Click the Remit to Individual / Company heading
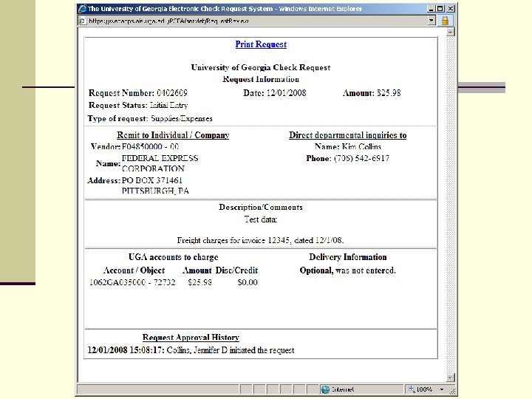532x399 pixels. coord(173,135)
